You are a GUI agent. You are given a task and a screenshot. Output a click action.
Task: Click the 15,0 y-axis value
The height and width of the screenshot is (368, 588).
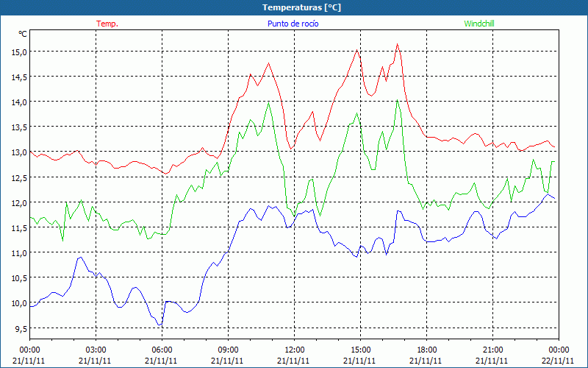19,52
